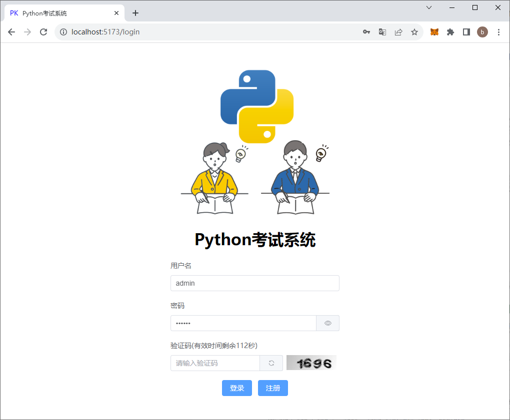Focus the 用户名 input field
Image resolution: width=510 pixels, height=420 pixels.
coord(254,283)
